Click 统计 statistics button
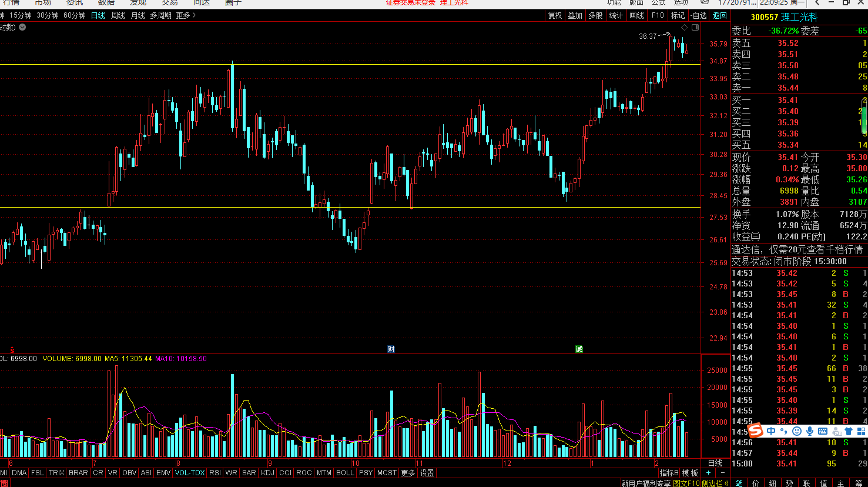This screenshot has width=868, height=487. pos(616,15)
